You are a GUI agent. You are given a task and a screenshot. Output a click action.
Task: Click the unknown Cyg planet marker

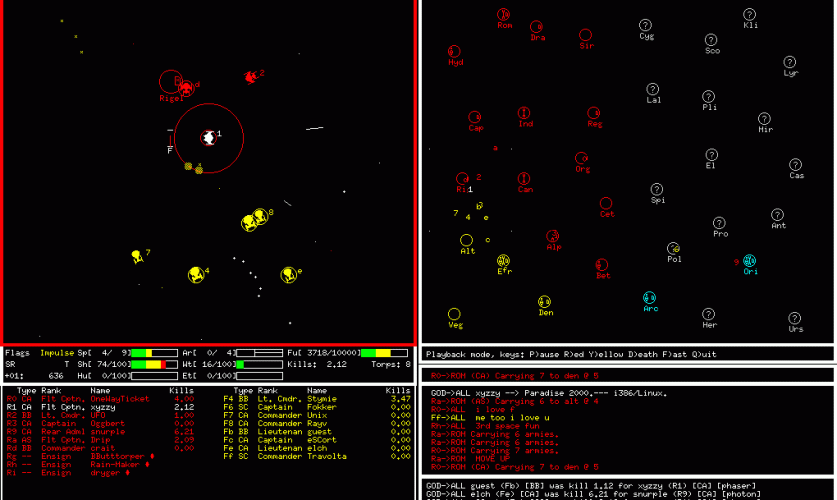(646, 25)
